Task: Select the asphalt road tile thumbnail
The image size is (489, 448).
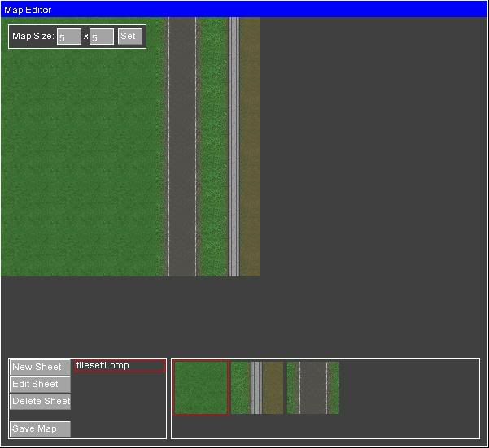Action: pyautogui.click(x=313, y=388)
